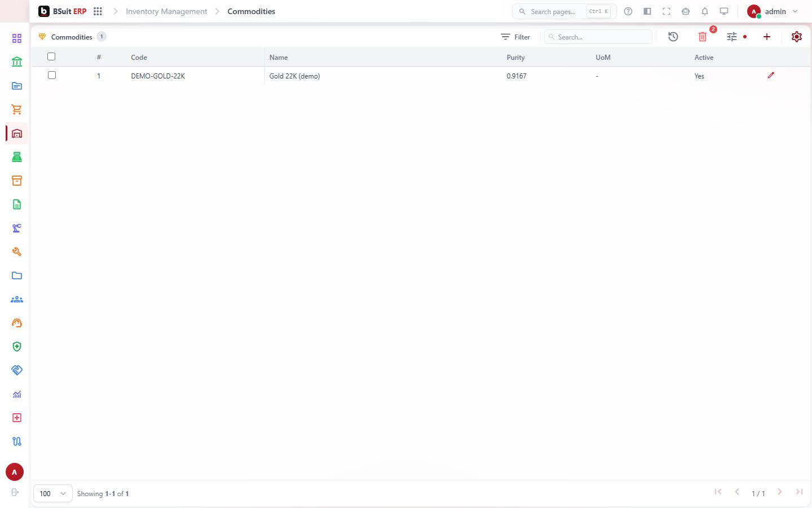Focus the Search pages field
Viewport: 812px width, 508px height.
point(564,11)
